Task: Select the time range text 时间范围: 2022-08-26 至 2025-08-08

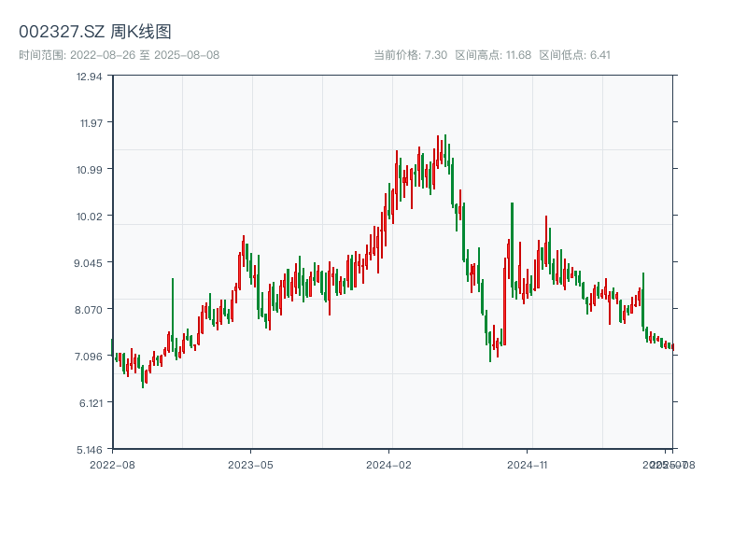Action: click(x=120, y=55)
